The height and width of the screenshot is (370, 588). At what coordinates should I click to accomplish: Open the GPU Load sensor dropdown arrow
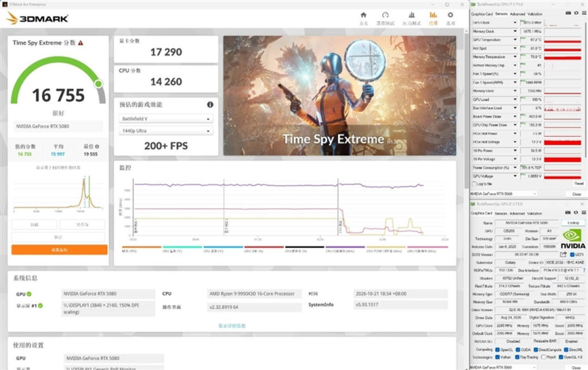tap(515, 99)
